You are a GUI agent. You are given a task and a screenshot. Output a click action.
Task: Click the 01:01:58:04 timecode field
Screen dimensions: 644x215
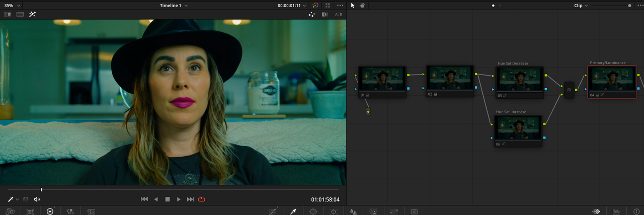click(325, 200)
